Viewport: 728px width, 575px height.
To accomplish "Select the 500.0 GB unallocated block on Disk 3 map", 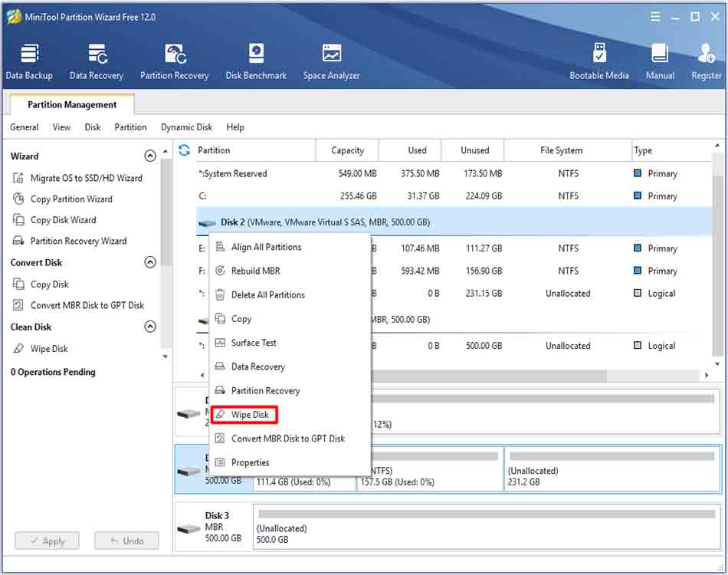I will [487, 527].
